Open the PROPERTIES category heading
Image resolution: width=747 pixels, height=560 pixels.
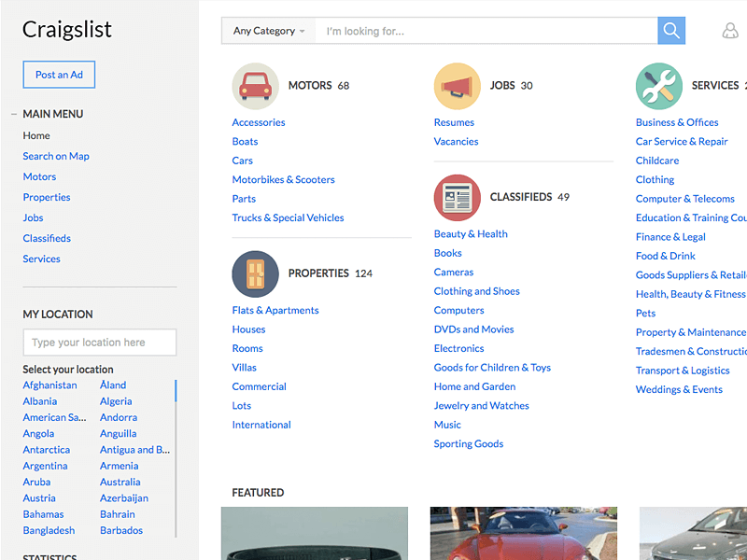click(318, 273)
